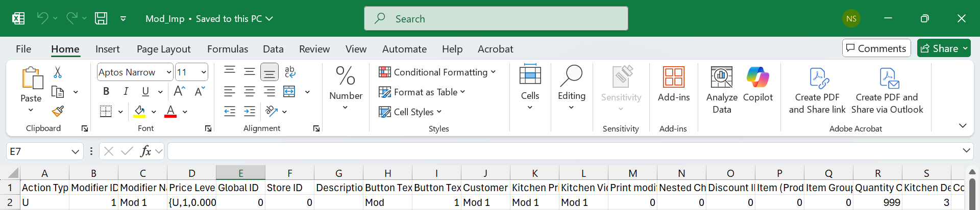Open the Number format menu
980x210 pixels.
click(x=346, y=88)
